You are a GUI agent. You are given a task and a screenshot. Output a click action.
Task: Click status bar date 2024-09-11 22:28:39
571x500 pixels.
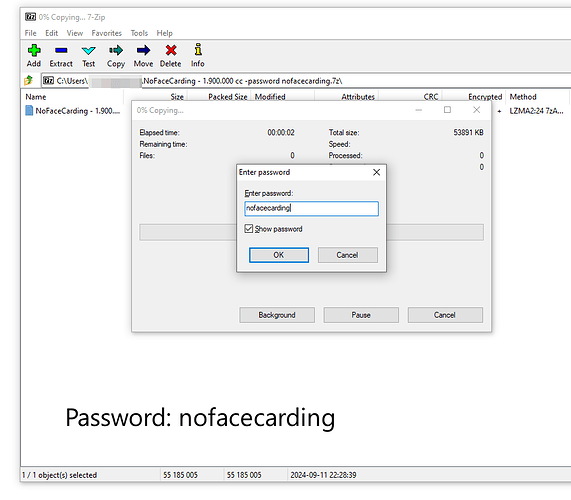[x=323, y=475]
